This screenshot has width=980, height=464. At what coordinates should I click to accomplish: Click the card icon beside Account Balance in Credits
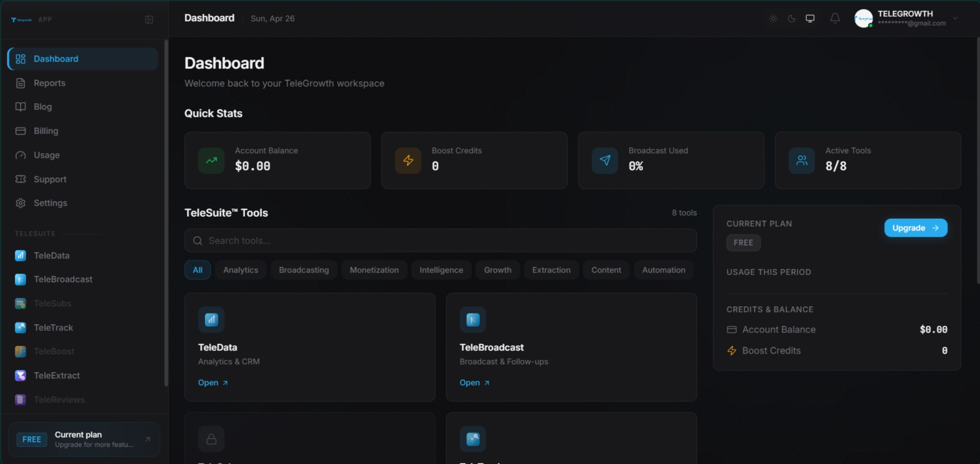[732, 329]
